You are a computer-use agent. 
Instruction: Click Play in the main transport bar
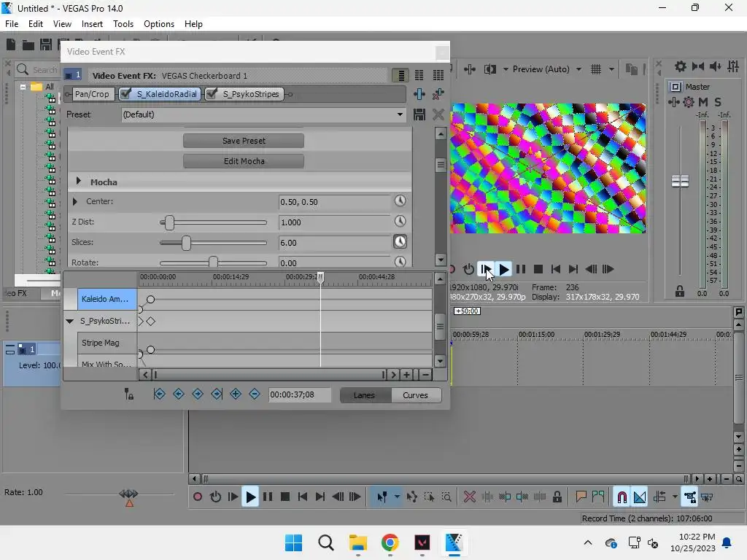point(250,497)
